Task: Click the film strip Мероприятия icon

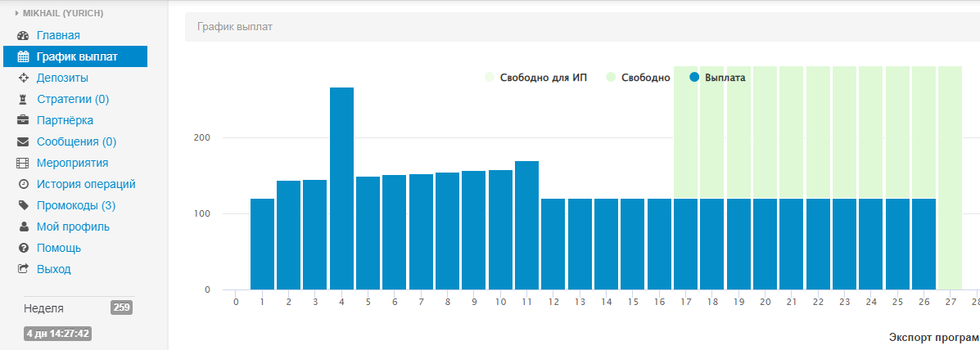Action: coord(23,164)
